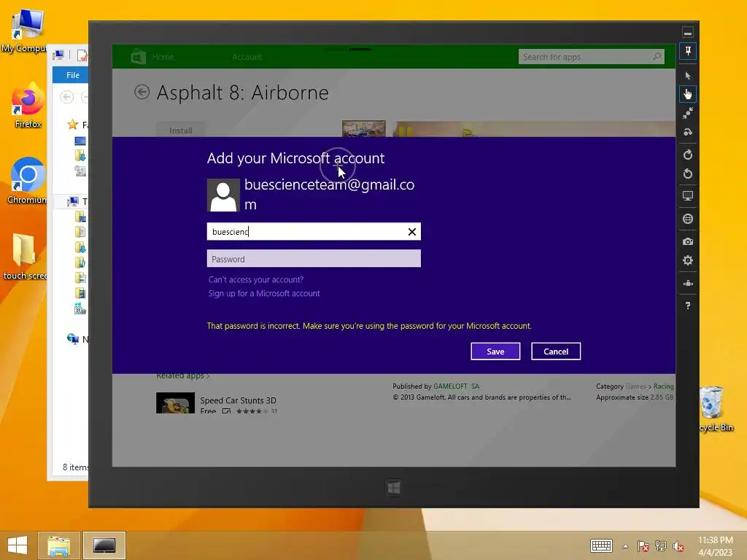Open network tray icon
The width and height of the screenshot is (747, 560).
pos(661,546)
